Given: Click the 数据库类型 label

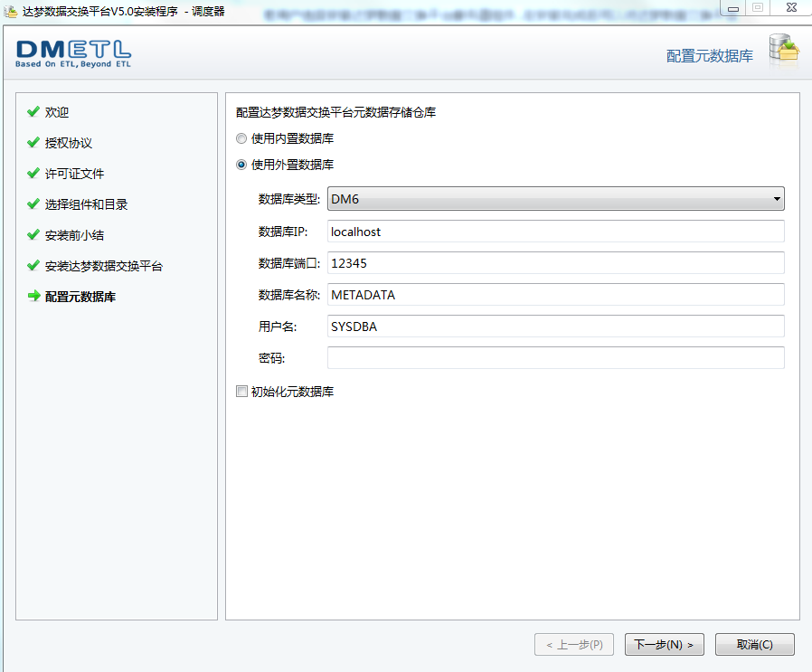Looking at the screenshot, I should (x=289, y=200).
